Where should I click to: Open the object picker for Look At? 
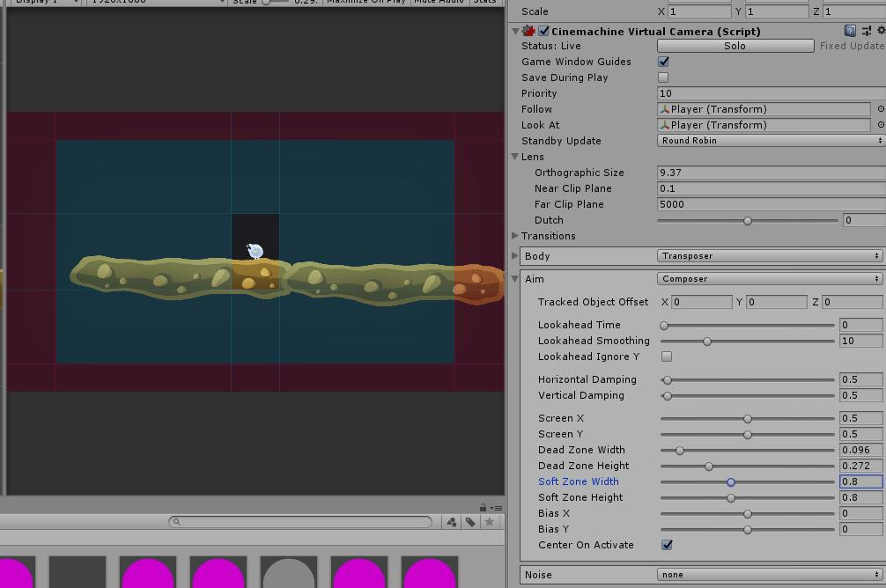point(881,125)
